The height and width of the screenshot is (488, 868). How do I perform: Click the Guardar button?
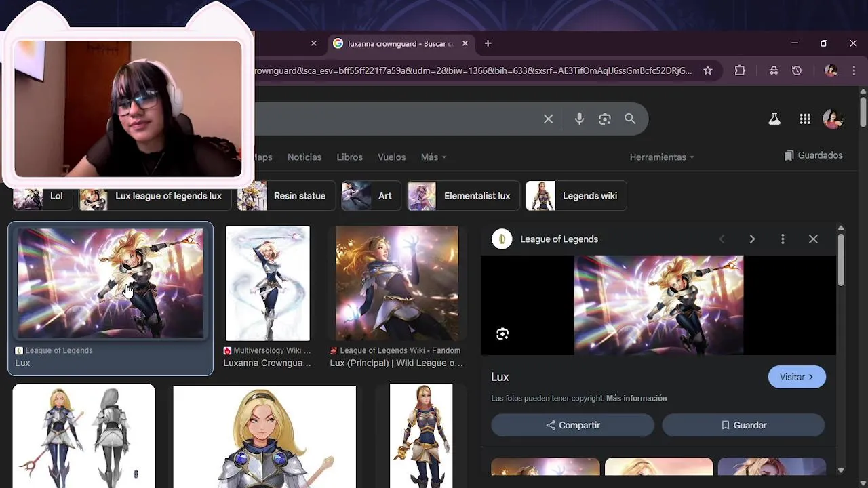pos(743,425)
